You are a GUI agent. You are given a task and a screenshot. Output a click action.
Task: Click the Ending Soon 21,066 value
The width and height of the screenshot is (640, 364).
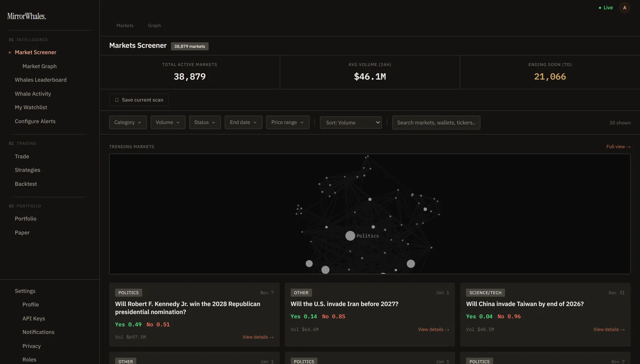point(550,77)
